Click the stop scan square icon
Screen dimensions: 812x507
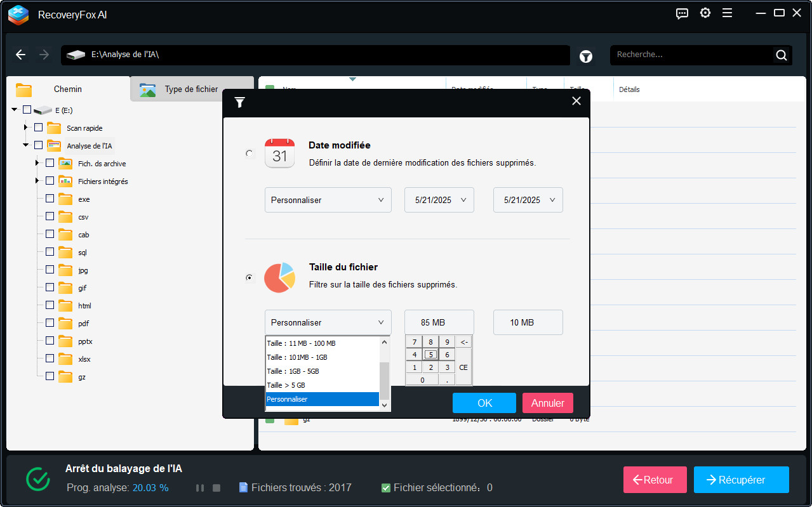pyautogui.click(x=216, y=488)
